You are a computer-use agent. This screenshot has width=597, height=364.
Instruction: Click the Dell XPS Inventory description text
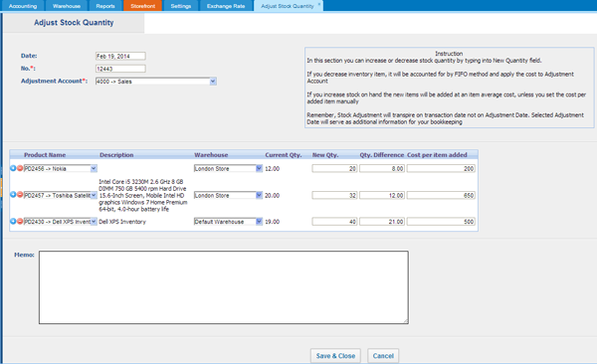122,222
